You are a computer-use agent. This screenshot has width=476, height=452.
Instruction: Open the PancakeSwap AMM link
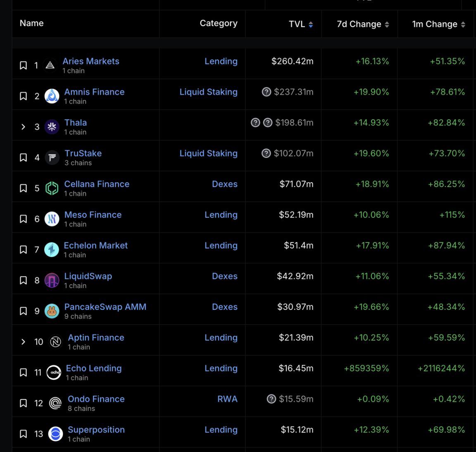[x=105, y=307]
